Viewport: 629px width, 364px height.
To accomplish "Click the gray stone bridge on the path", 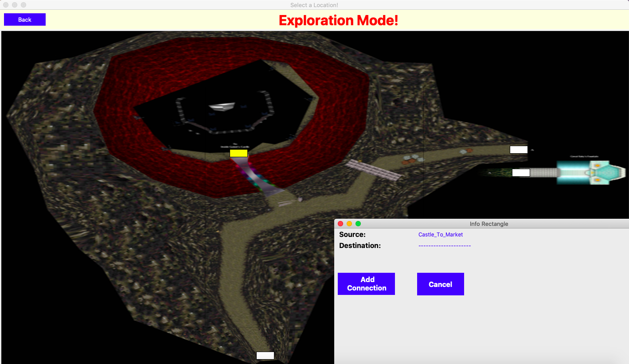I will (374, 170).
